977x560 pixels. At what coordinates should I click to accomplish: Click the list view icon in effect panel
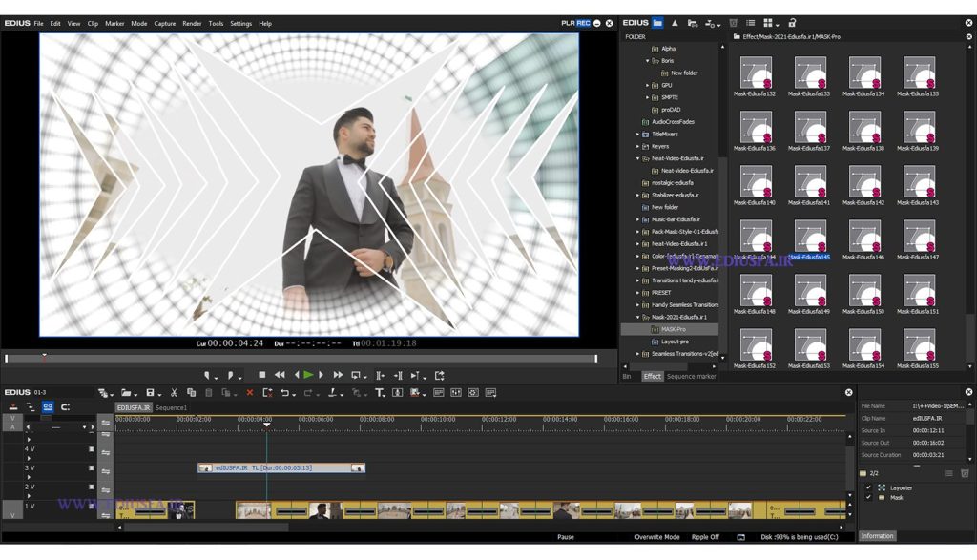point(750,23)
